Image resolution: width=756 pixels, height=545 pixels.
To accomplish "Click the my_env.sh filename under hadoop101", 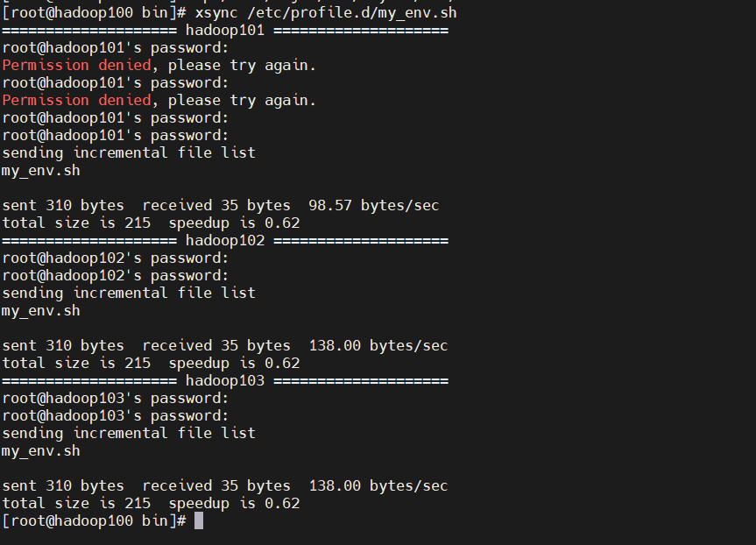I will [41, 171].
